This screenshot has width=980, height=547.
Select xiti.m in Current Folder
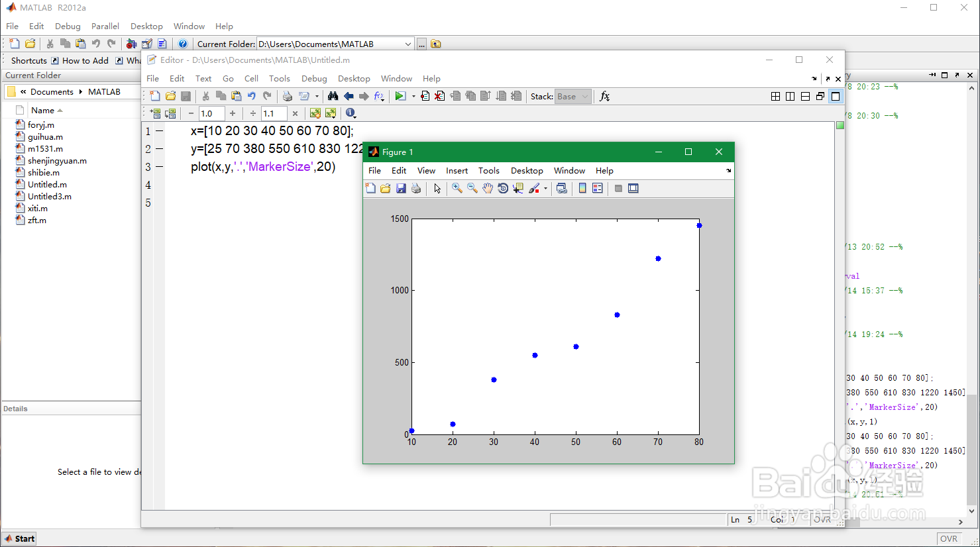[x=37, y=208]
